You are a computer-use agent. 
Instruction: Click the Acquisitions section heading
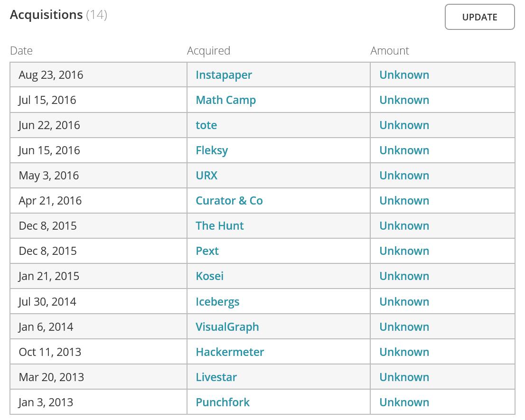[x=47, y=15]
